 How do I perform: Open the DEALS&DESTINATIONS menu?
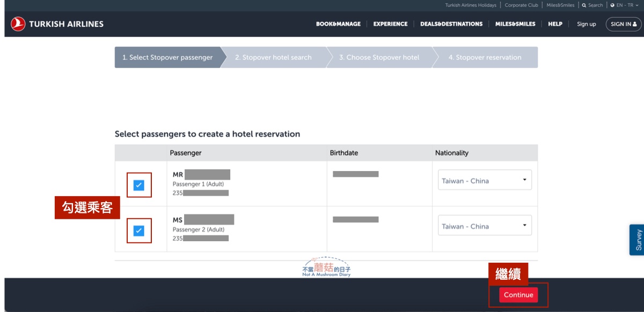[451, 24]
